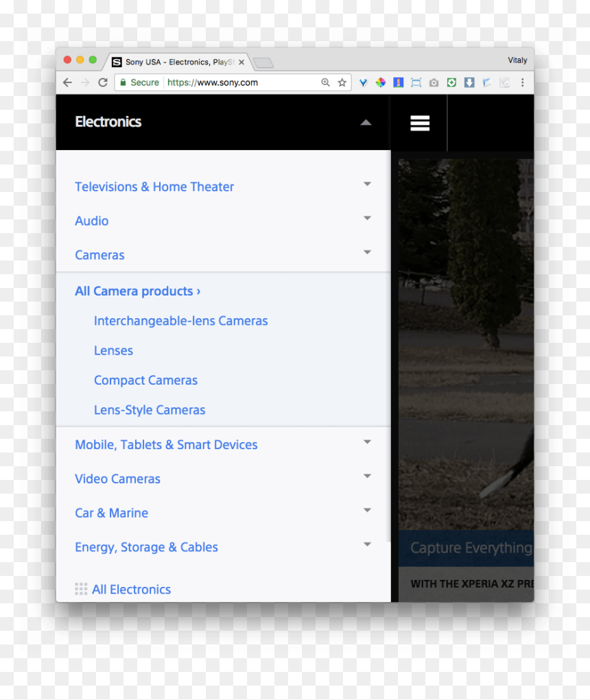The image size is (590, 700).
Task: Click the browser forward arrow
Action: click(x=85, y=82)
